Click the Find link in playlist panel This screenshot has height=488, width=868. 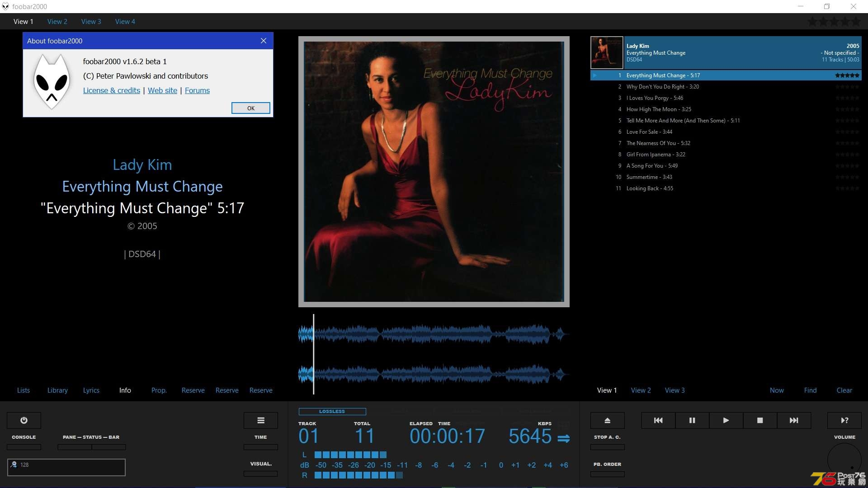tap(811, 390)
